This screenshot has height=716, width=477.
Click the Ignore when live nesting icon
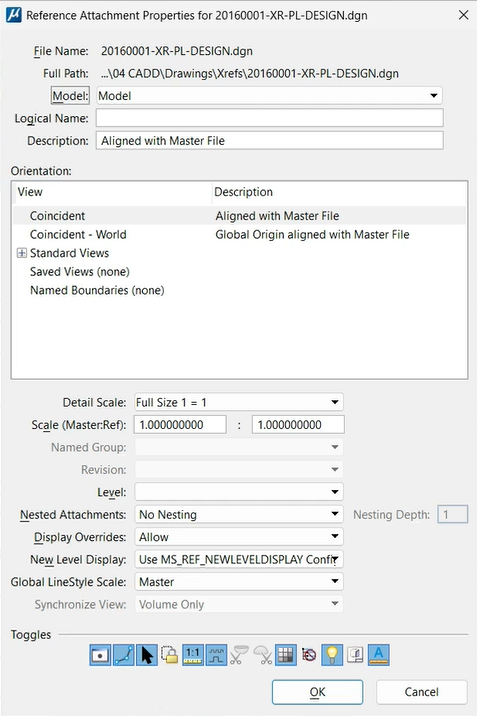[309, 655]
